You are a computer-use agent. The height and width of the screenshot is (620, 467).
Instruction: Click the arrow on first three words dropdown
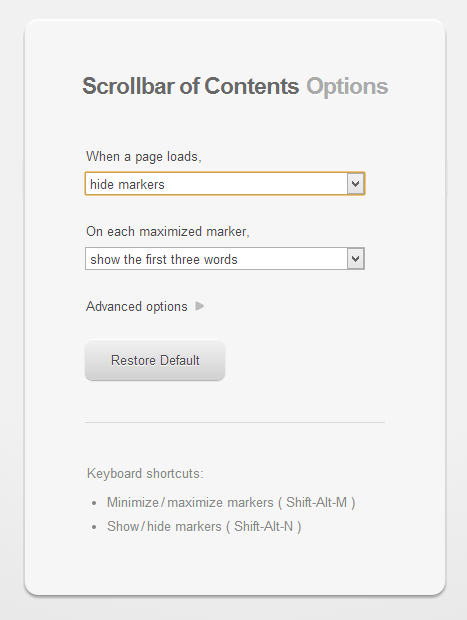coord(355,259)
